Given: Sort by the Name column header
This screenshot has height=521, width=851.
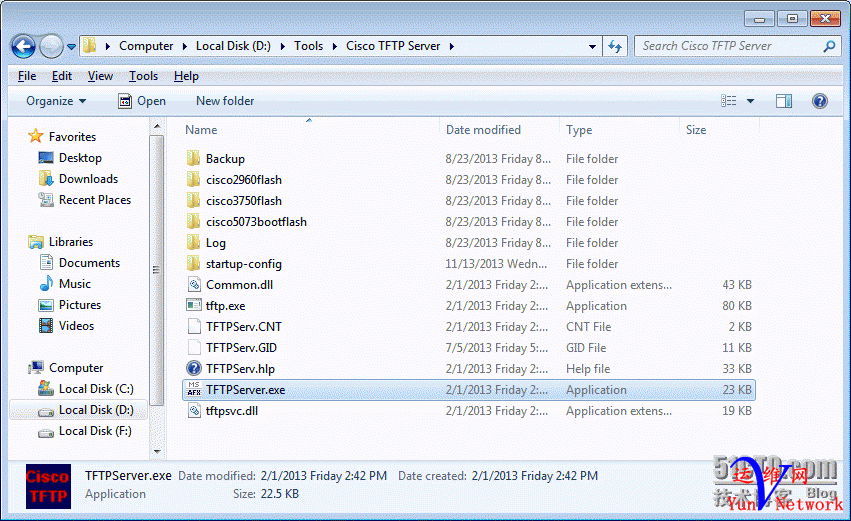Looking at the screenshot, I should pos(201,130).
